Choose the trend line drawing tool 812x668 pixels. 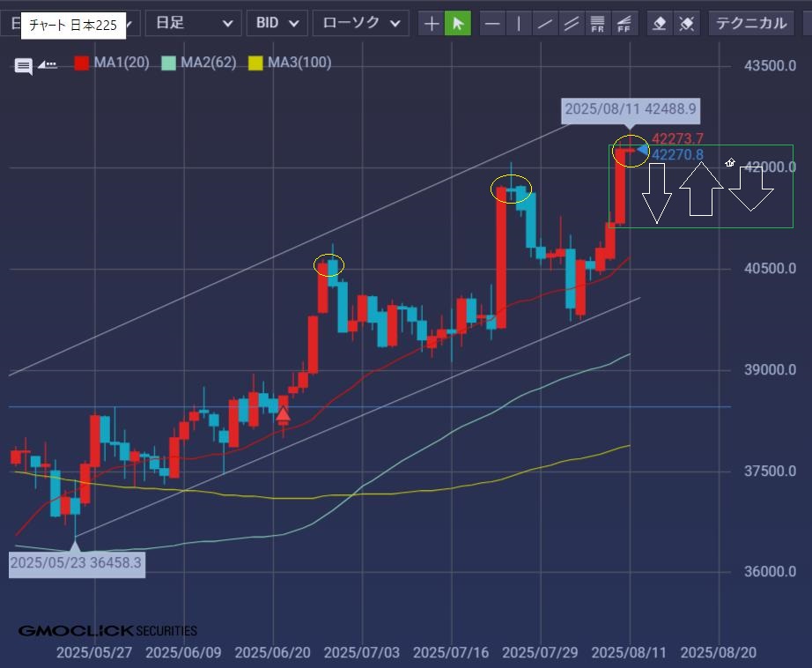coord(545,23)
